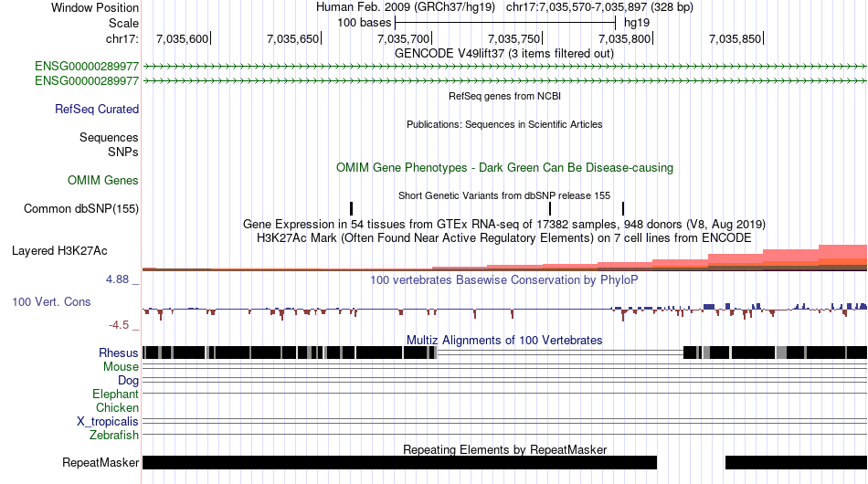Click the second ENSG00000289977 gene label
The image size is (868, 484).
click(x=87, y=80)
